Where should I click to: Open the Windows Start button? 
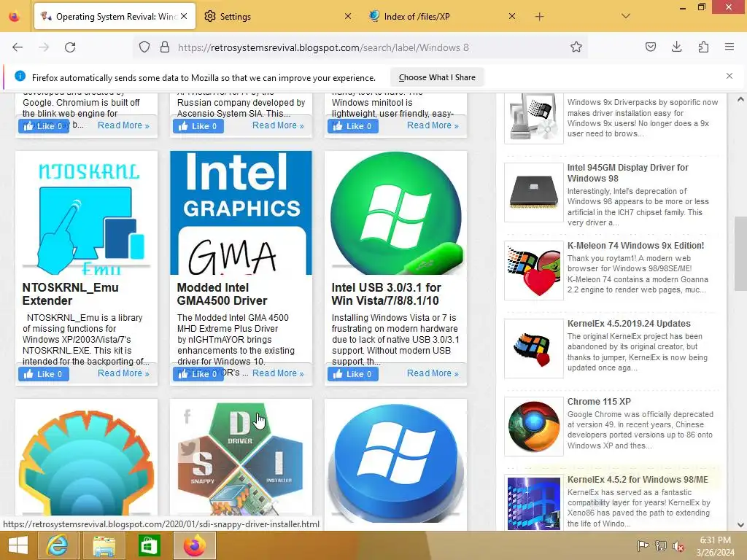click(18, 545)
